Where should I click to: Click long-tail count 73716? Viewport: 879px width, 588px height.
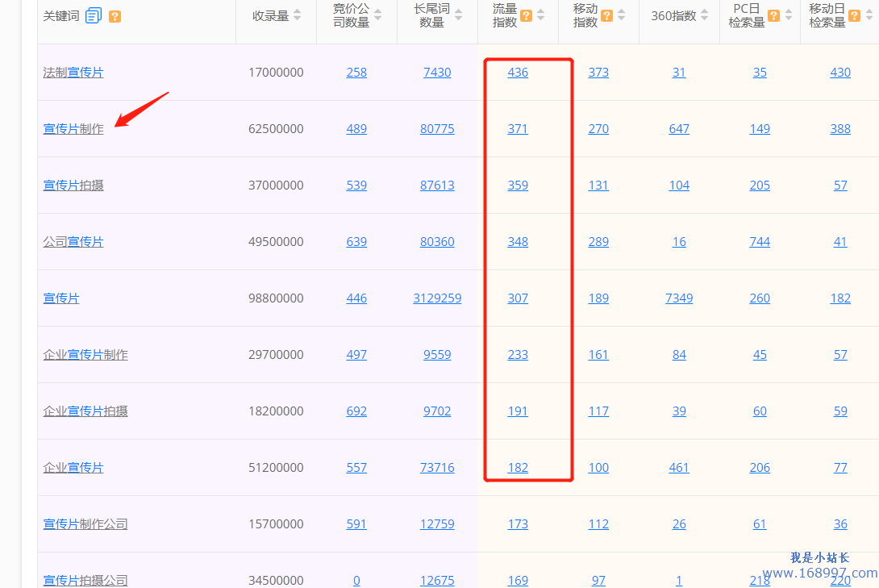437,468
